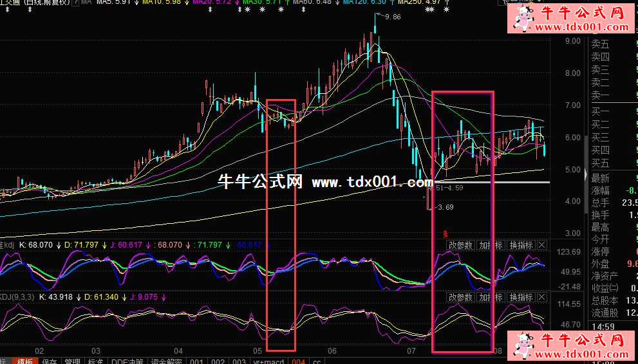Select the 004 template tab
The height and width of the screenshot is (364, 638).
coord(299,361)
